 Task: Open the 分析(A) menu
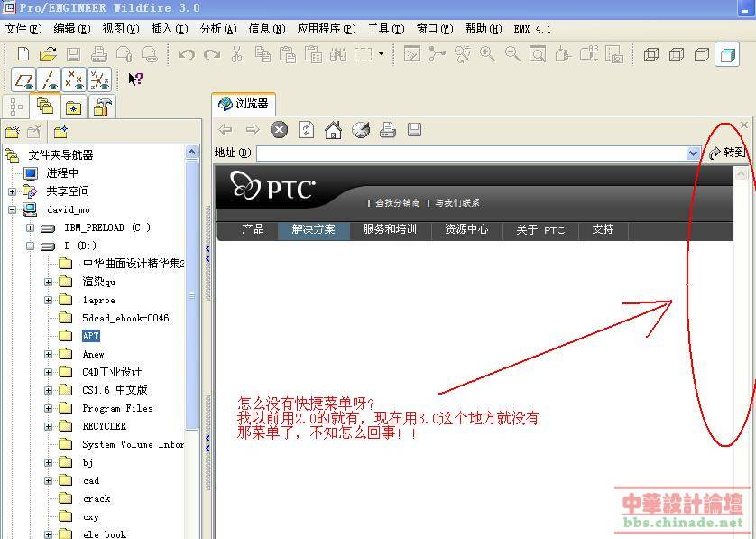coord(218,29)
